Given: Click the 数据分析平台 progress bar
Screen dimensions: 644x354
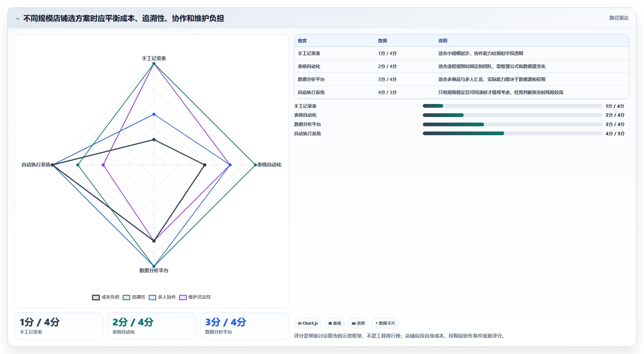Looking at the screenshot, I should coord(512,124).
